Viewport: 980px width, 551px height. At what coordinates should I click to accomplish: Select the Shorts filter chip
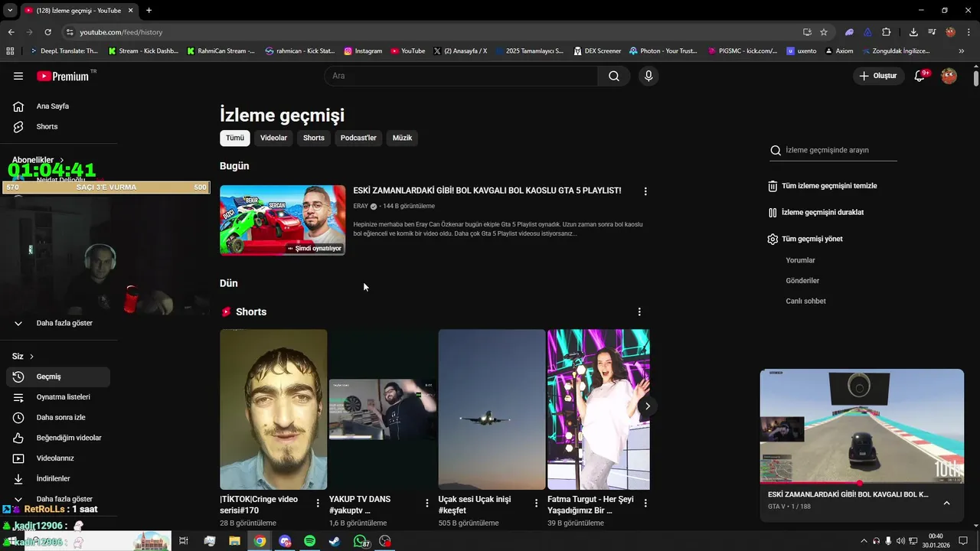click(x=314, y=138)
